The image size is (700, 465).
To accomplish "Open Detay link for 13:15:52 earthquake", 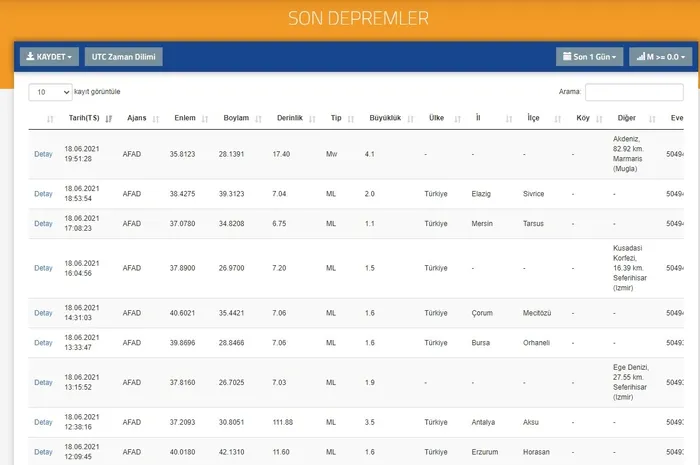I will pyautogui.click(x=43, y=382).
